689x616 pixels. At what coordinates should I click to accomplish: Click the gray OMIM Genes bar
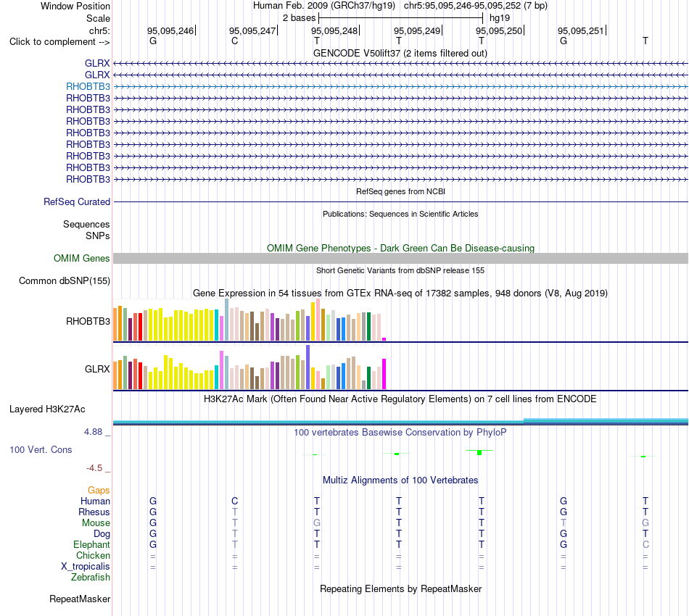(x=400, y=258)
